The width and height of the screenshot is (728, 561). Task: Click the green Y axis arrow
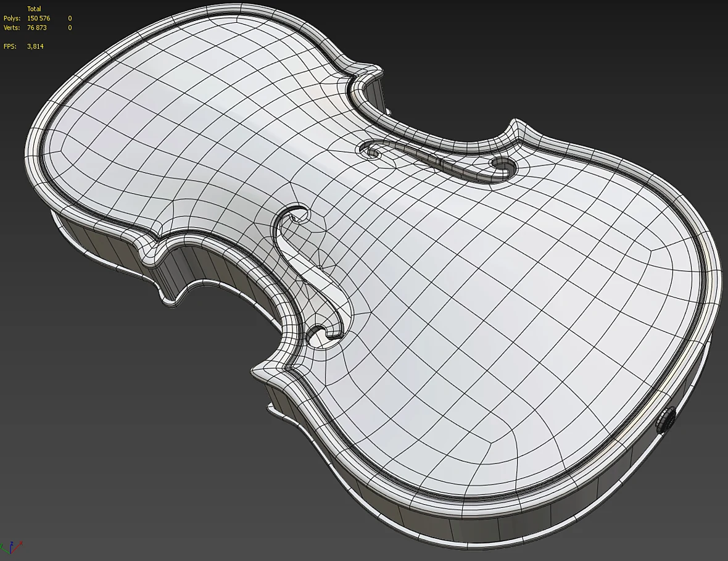5,549
